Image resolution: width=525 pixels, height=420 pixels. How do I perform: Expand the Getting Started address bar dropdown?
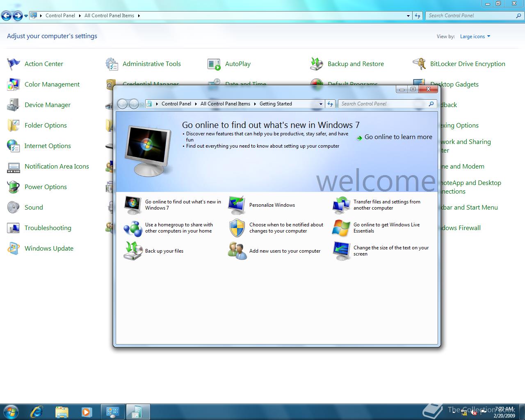click(321, 104)
